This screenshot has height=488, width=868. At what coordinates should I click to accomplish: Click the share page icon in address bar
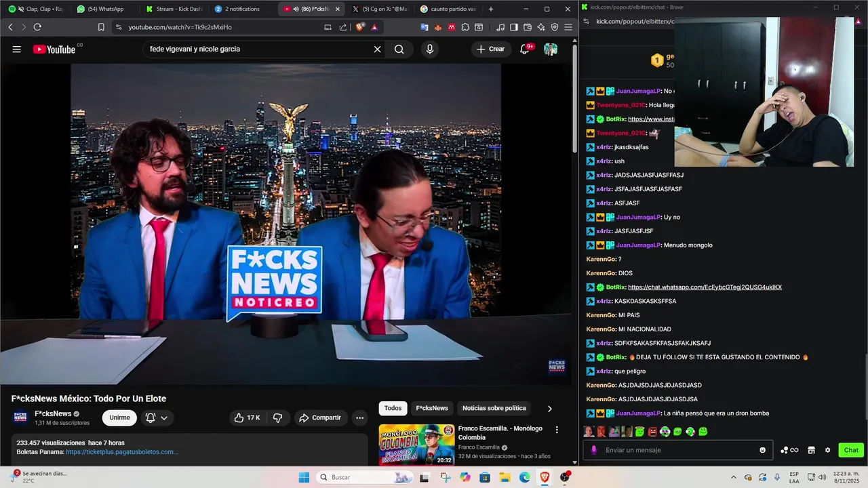coord(343,27)
